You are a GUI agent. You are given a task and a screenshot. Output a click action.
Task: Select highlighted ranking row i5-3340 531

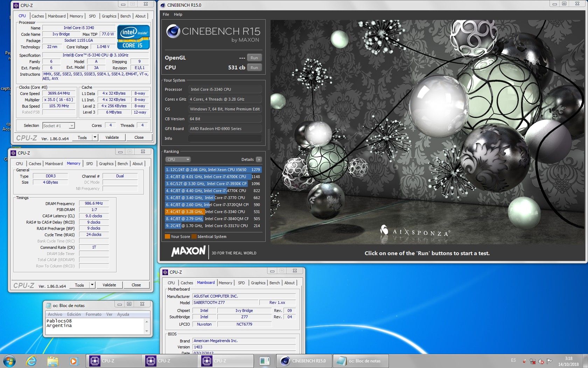(213, 212)
